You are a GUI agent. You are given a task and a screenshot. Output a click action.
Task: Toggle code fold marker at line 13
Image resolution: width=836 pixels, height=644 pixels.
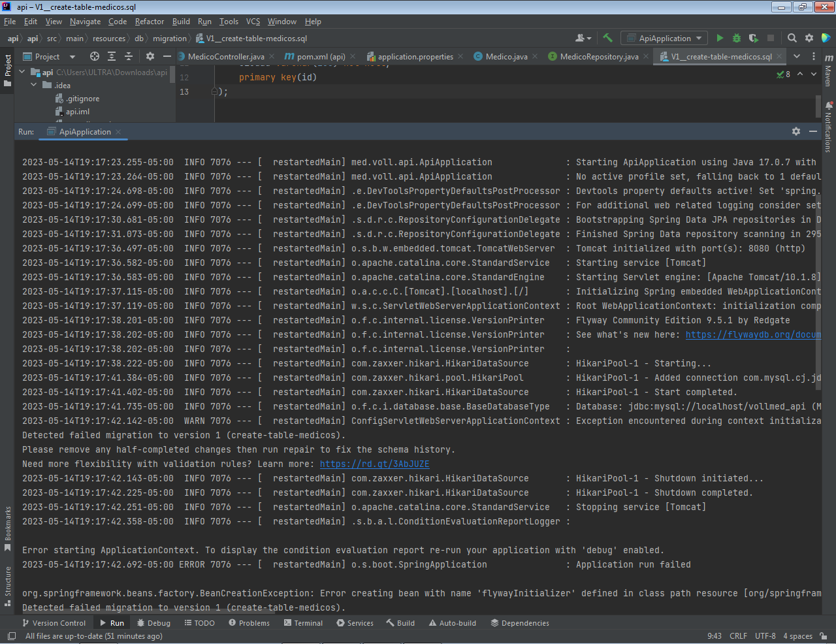click(214, 91)
